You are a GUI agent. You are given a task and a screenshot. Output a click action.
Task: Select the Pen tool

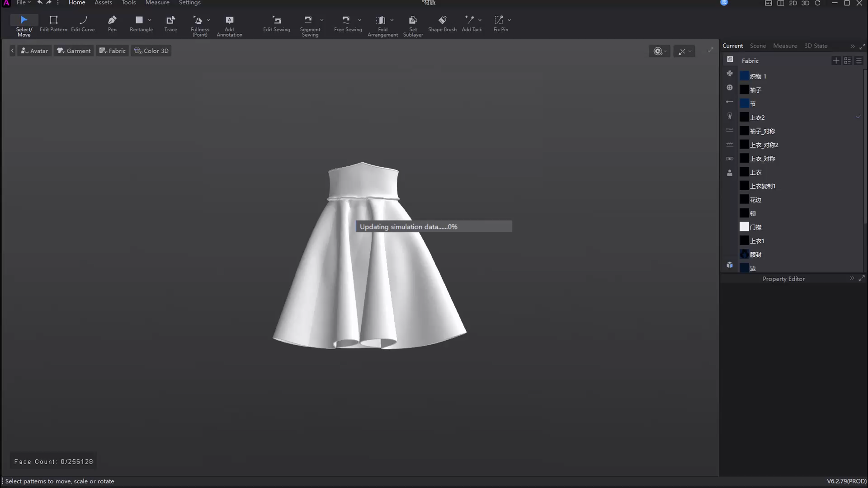point(112,24)
